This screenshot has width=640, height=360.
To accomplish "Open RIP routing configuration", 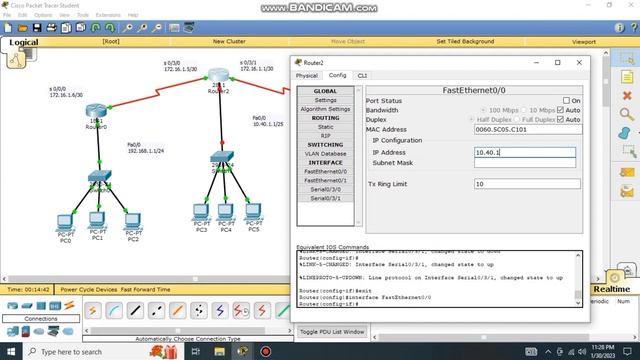I will [325, 136].
